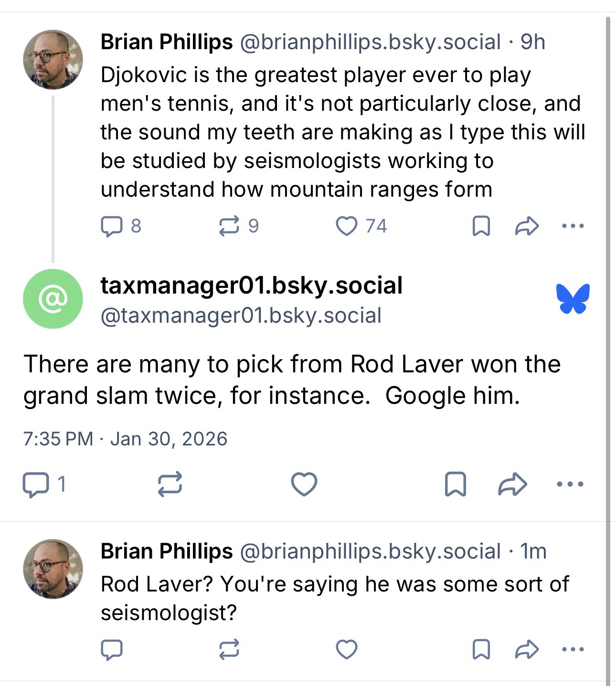Like the Djokovic post with 74 likes
Viewport: 616px width, 686px height.
[x=346, y=226]
